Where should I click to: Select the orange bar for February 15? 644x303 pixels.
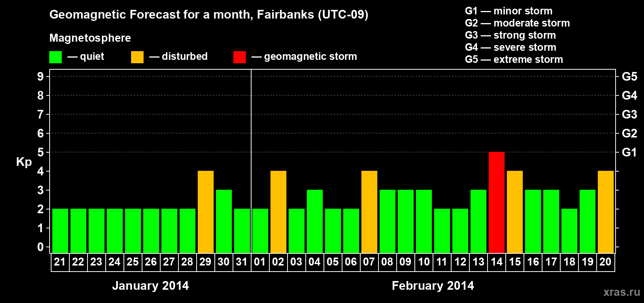(x=515, y=212)
